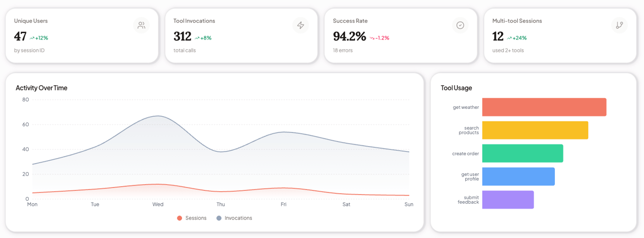Viewport: 644px width, 238px height.
Task: Click the users icon in Unique Users card
Action: (141, 25)
